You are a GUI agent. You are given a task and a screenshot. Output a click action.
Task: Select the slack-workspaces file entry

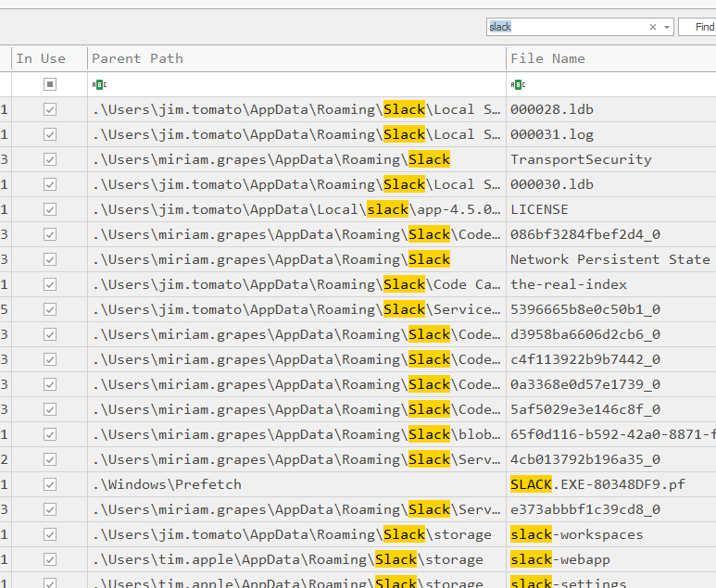tap(576, 534)
